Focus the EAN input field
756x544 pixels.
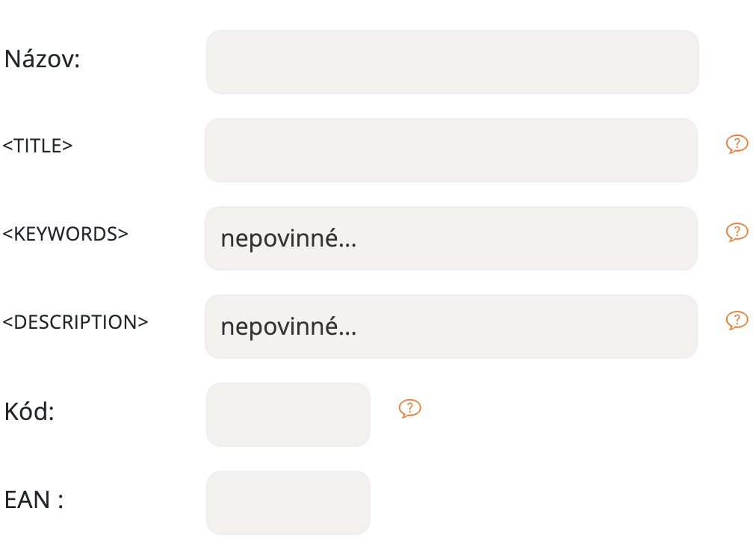[x=288, y=502]
